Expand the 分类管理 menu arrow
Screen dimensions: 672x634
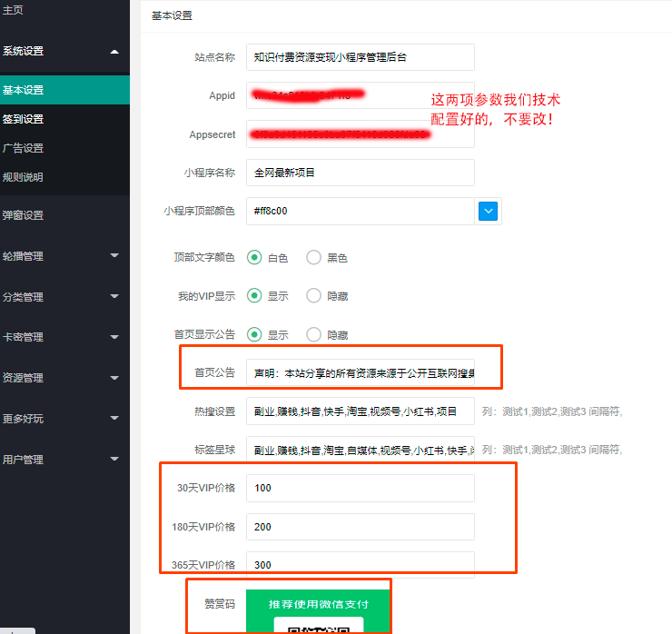point(114,296)
